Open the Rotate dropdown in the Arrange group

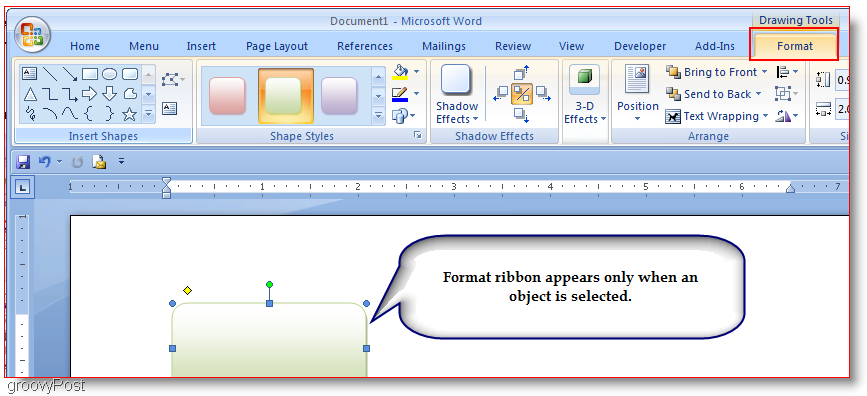[x=787, y=116]
